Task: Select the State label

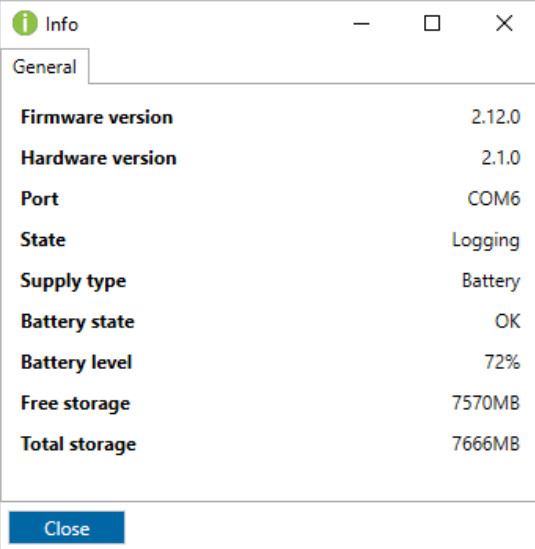Action: tap(43, 240)
